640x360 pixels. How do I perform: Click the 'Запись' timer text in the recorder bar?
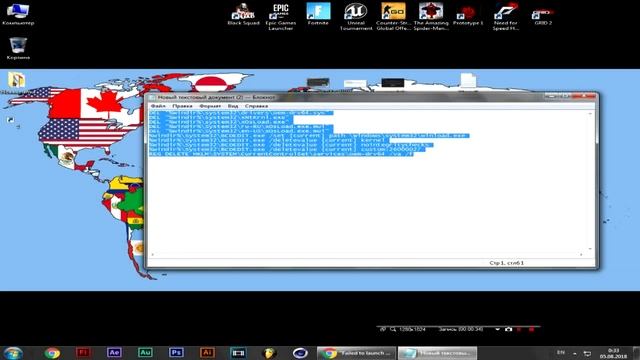[461, 329]
